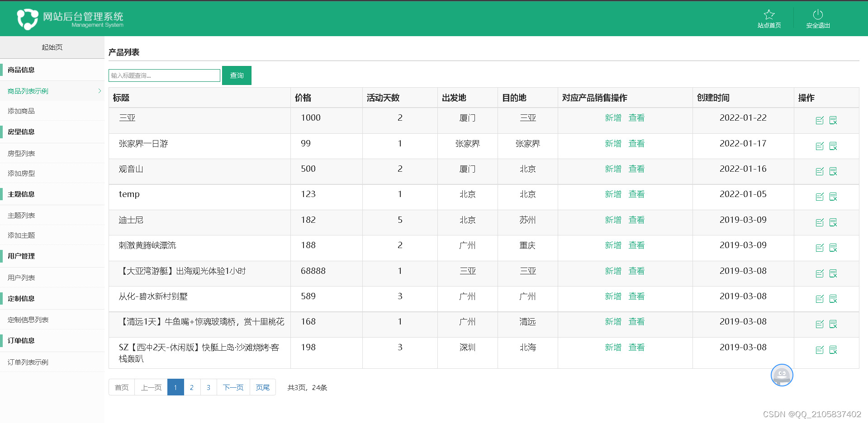Click 新增 for SZ 西冲2天 product
The image size is (868, 423).
[x=613, y=347]
